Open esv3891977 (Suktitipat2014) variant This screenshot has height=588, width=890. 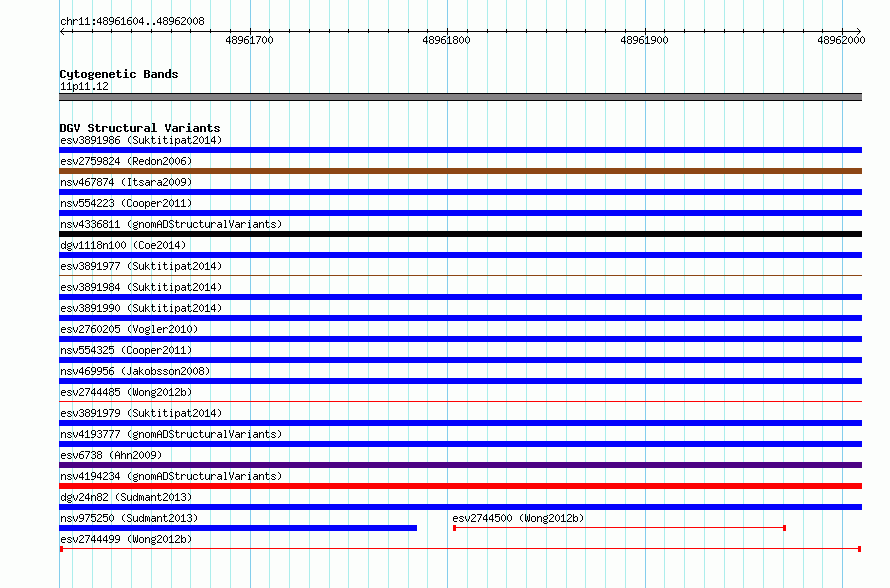(141, 266)
